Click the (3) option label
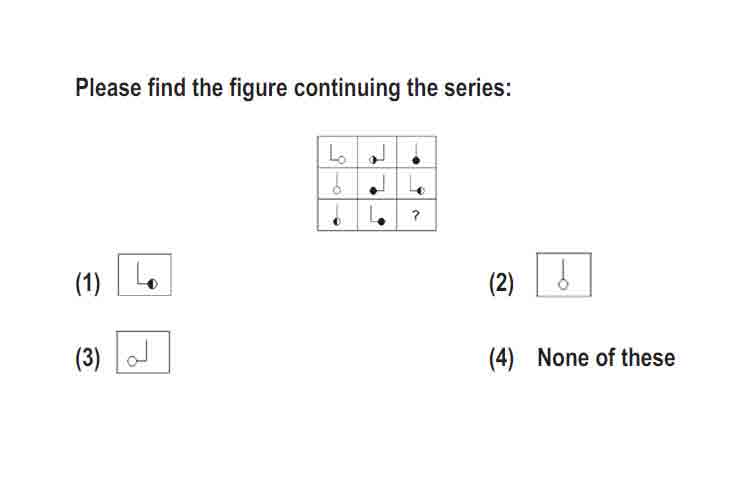This screenshot has height=500, width=750. [88, 358]
